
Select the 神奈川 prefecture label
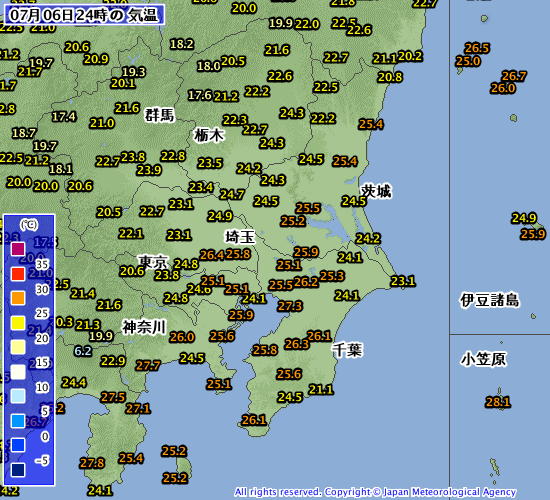144,327
